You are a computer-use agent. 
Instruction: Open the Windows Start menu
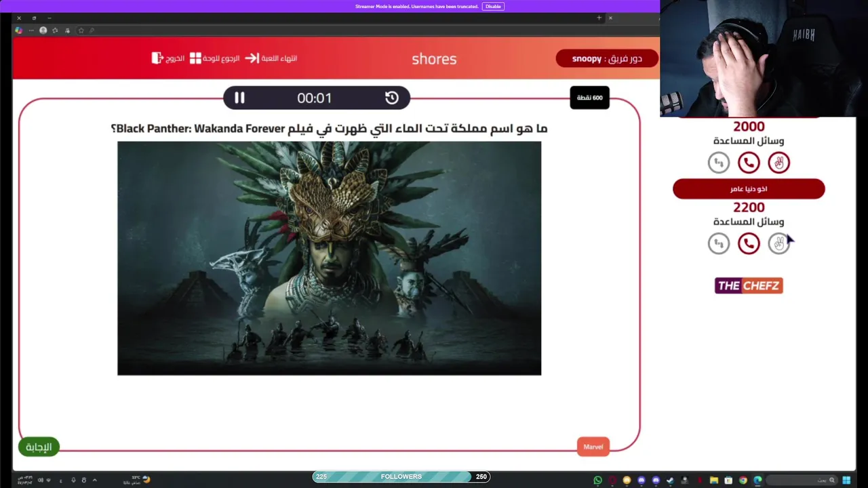(846, 480)
